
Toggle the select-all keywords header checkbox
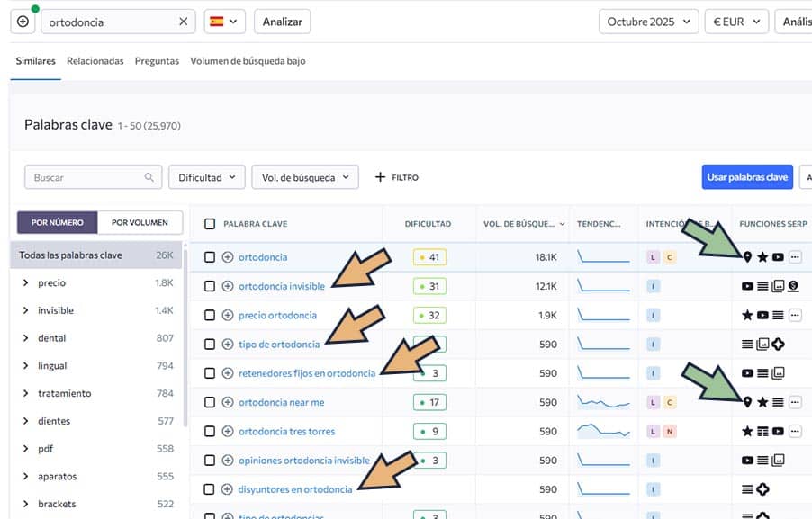tap(210, 224)
